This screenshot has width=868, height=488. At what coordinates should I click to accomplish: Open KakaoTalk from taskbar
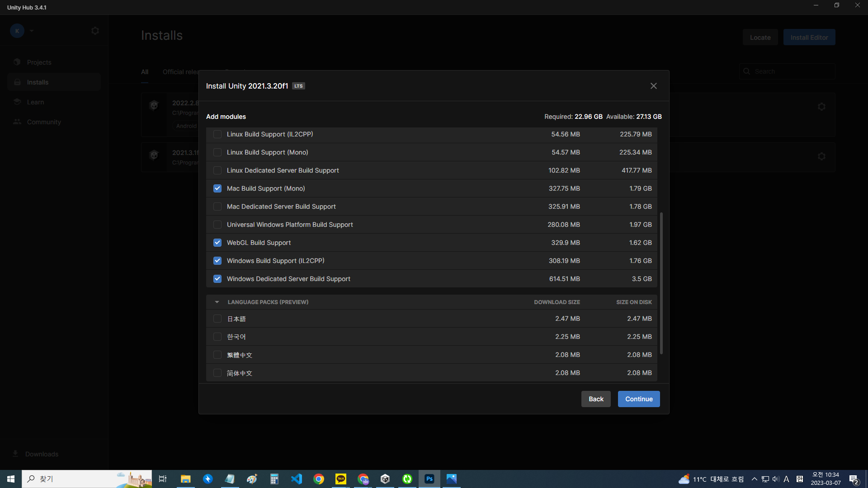coord(341,479)
